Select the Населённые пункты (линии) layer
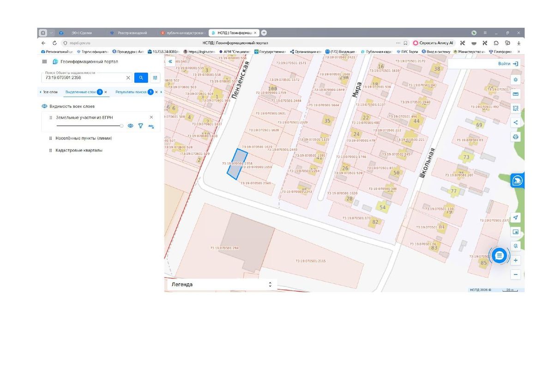 [84, 138]
